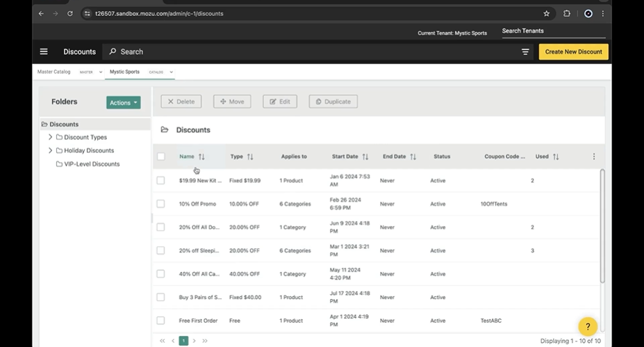Click the Status column header
The width and height of the screenshot is (644, 347).
coord(442,156)
